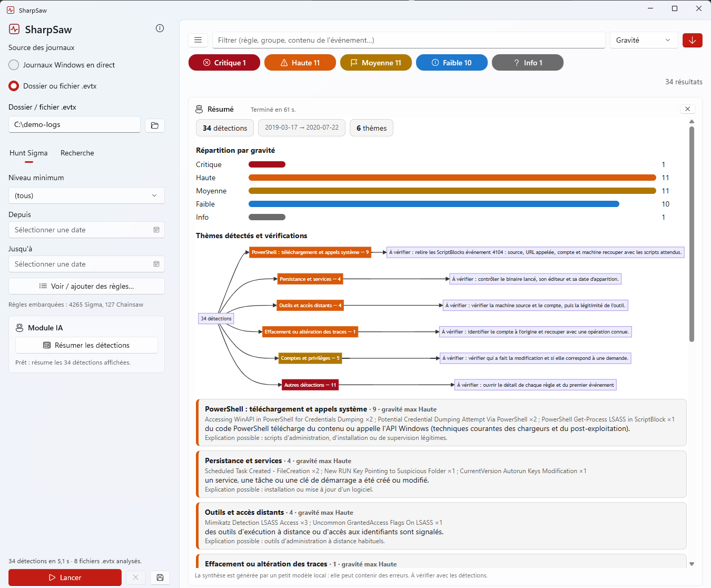Click the 6 thèmes chip
The height and width of the screenshot is (588, 711).
(371, 128)
